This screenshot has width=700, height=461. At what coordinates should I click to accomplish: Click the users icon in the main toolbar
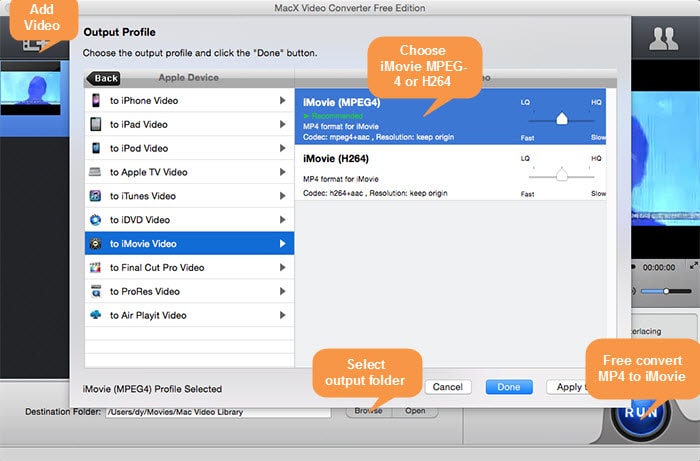[x=663, y=39]
